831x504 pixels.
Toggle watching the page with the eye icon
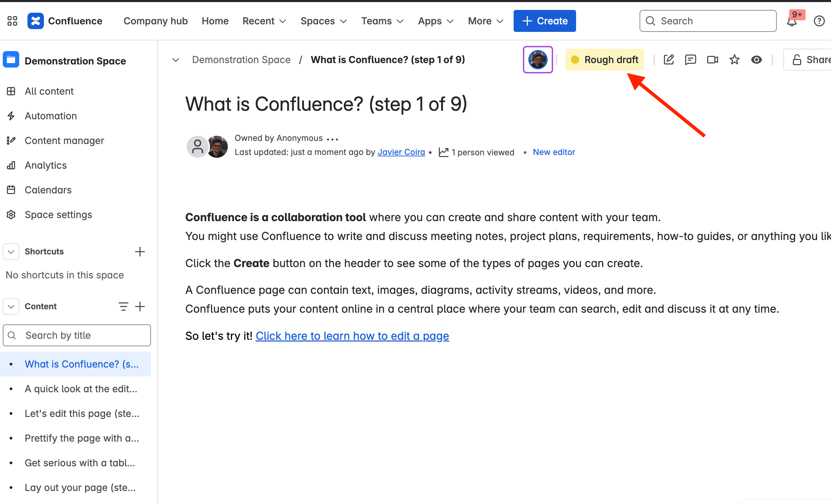(x=757, y=59)
